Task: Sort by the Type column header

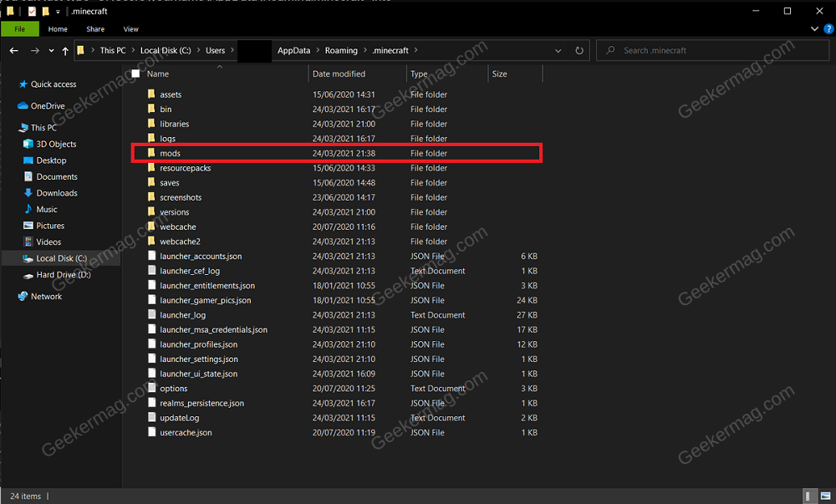Action: coord(419,74)
